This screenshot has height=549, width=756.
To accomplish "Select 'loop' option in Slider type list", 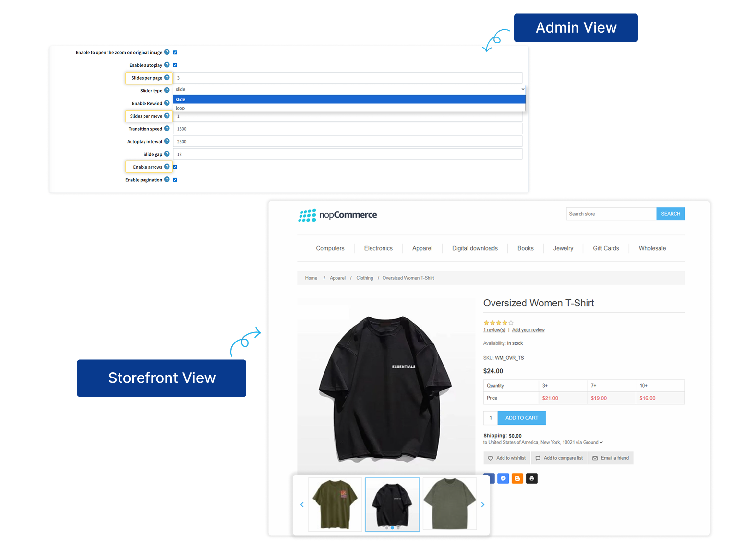I will click(x=349, y=108).
